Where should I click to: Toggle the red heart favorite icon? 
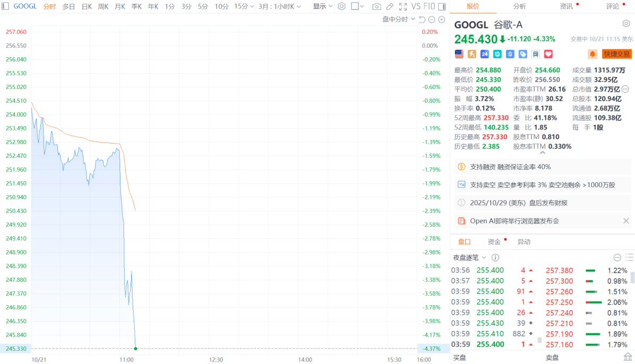549,54
